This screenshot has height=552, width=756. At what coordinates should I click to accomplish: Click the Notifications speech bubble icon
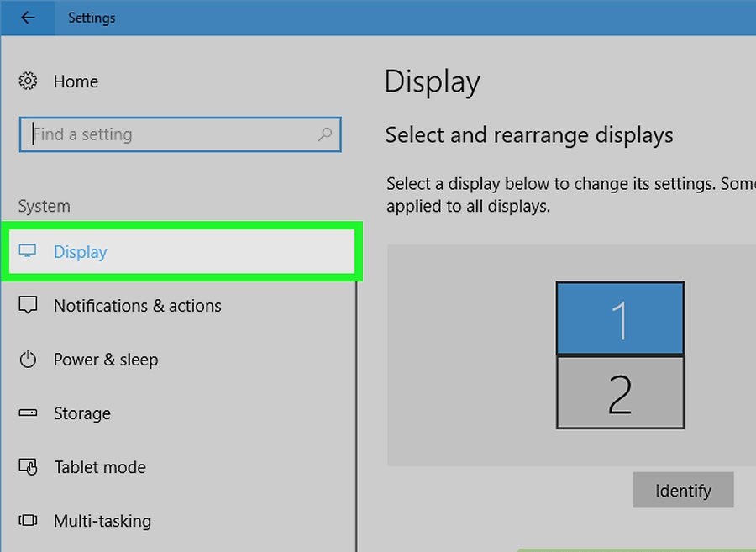coord(28,305)
